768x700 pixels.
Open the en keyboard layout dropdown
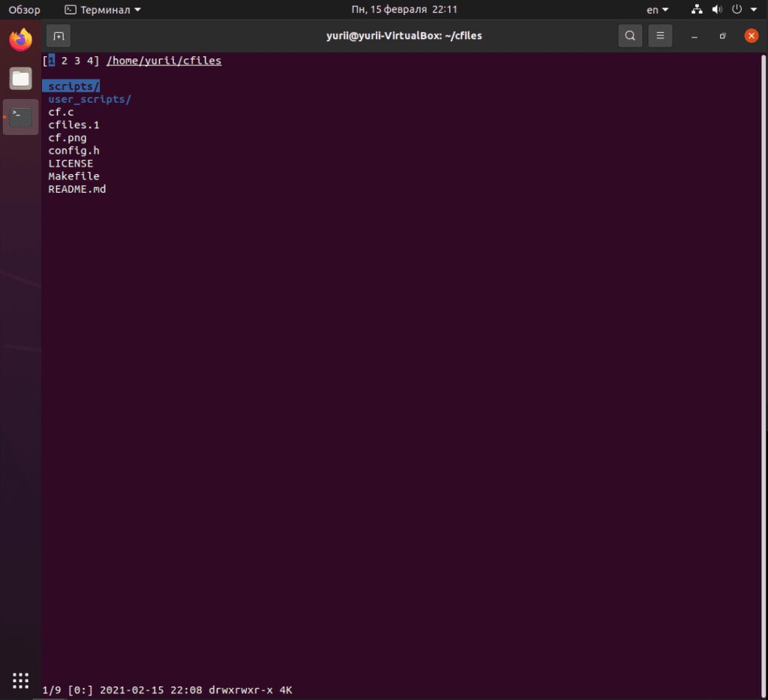[657, 10]
